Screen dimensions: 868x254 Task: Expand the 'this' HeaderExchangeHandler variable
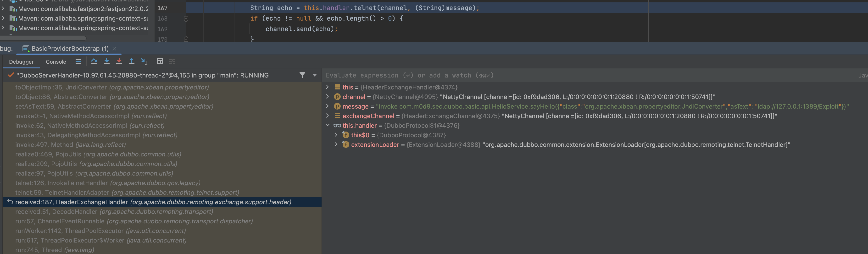pyautogui.click(x=327, y=87)
